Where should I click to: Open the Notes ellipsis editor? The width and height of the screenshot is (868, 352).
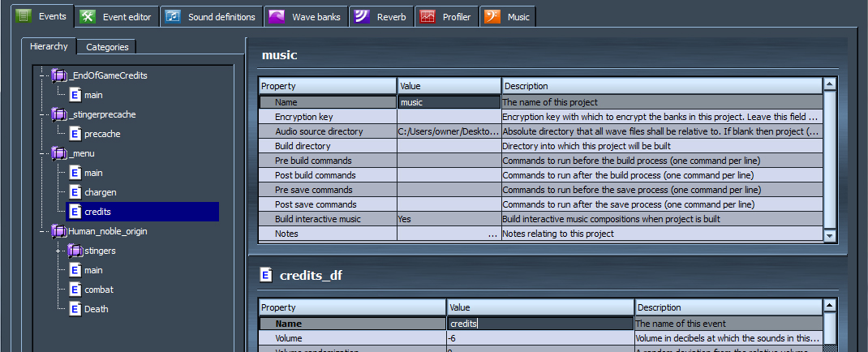[493, 234]
